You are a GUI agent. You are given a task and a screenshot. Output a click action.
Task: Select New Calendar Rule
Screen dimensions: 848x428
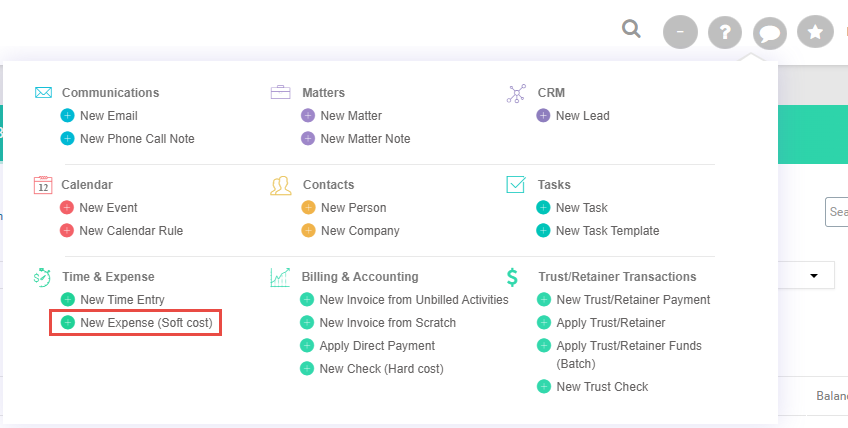[131, 231]
